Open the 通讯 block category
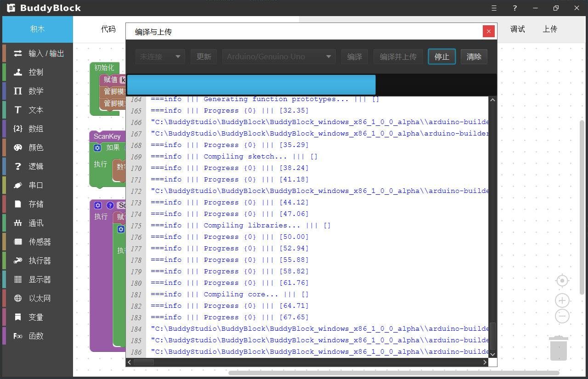The height and width of the screenshot is (379, 588). (38, 223)
